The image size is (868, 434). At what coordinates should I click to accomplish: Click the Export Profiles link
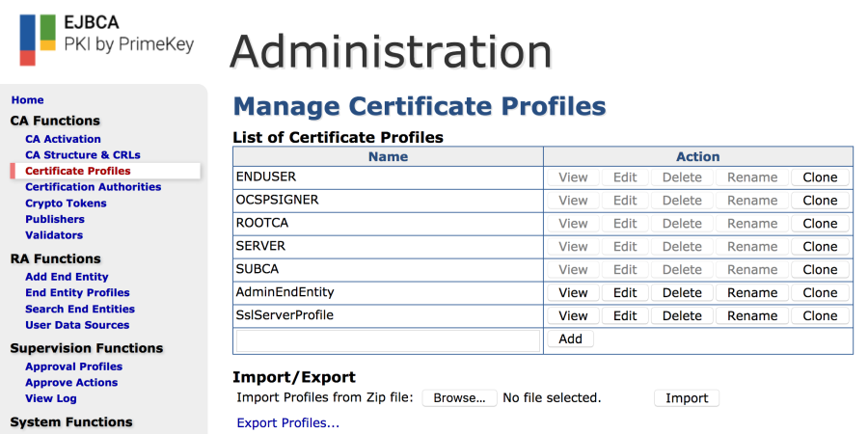click(287, 423)
